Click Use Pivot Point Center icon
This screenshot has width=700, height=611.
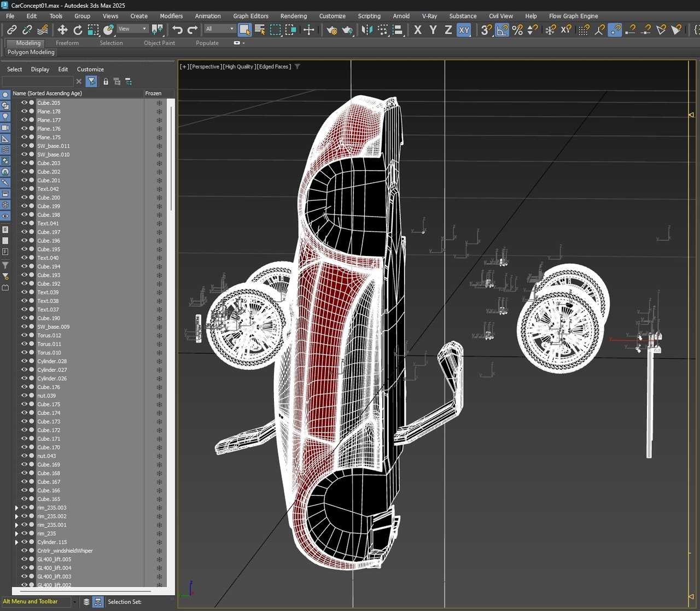[x=157, y=30]
